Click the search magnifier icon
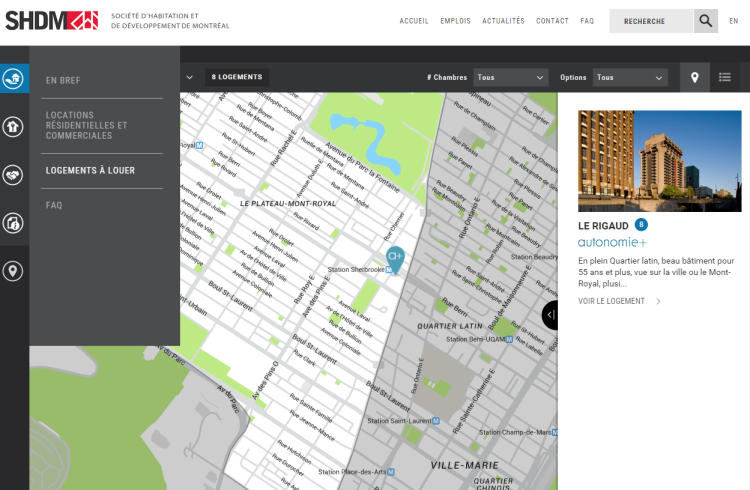This screenshot has height=490, width=750. (706, 21)
